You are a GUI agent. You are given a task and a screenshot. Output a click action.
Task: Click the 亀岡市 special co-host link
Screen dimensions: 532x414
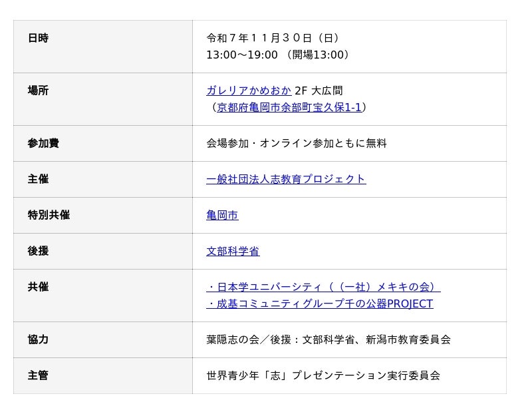(222, 215)
